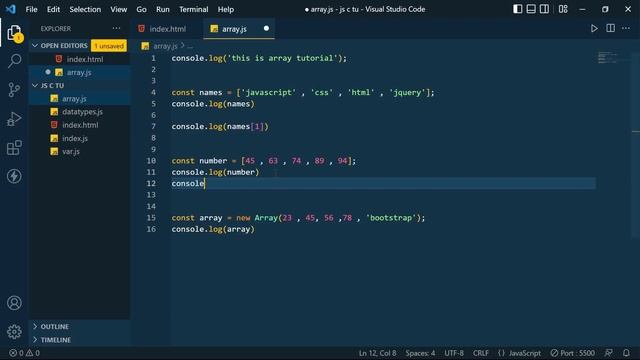
Task: Click Ln 12, Col 8 in status bar
Action: (x=377, y=353)
